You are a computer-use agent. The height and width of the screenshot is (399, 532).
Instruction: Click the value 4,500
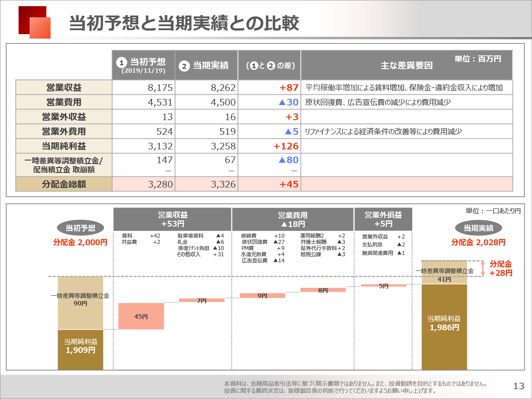pyautogui.click(x=223, y=102)
